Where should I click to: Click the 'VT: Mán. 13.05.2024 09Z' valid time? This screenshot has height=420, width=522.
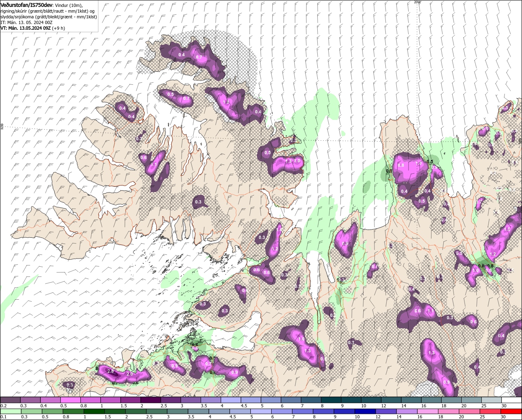[26, 28]
